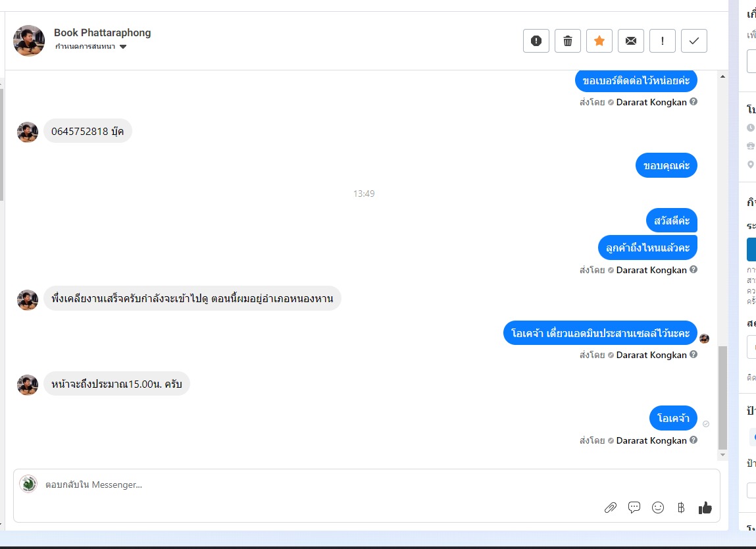The height and width of the screenshot is (549, 756).
Task: Open saved replies speech bubble icon
Action: (x=634, y=508)
